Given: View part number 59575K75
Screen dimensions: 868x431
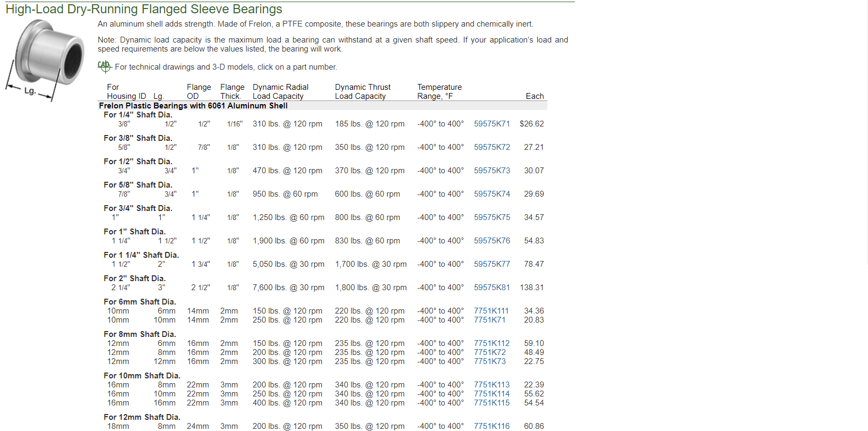Looking at the screenshot, I should [492, 217].
